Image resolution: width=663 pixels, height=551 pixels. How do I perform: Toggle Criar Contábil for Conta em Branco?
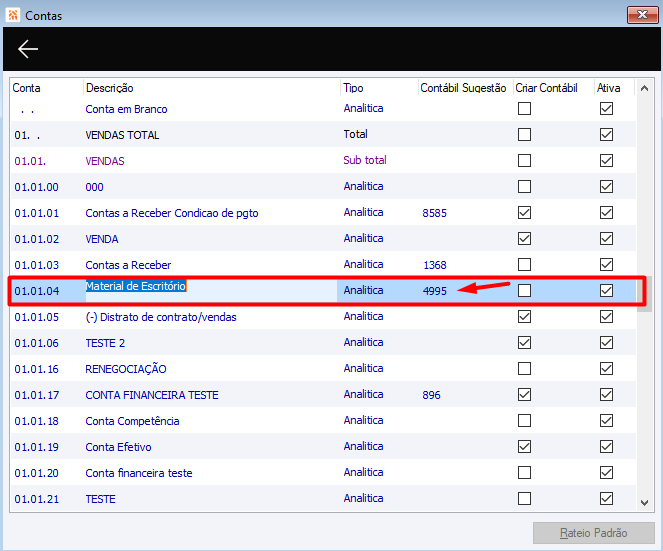tap(524, 109)
